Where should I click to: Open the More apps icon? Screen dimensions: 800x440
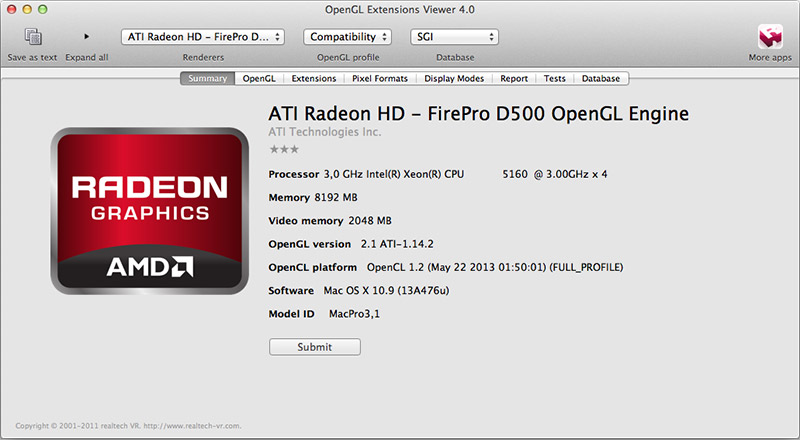(x=770, y=37)
